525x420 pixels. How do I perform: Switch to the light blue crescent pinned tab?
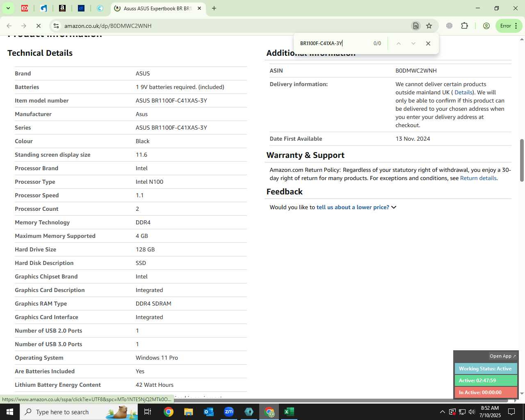(100, 8)
